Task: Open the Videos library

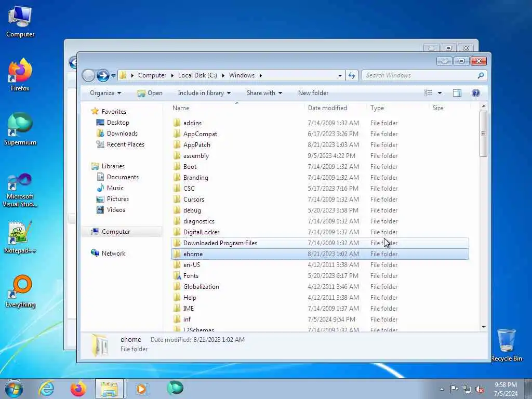Action: [116, 210]
